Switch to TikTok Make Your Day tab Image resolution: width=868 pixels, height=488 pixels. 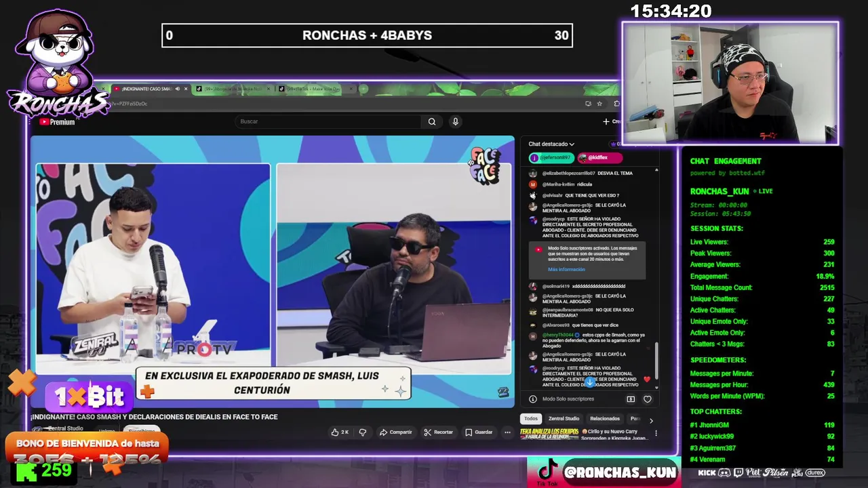(316, 89)
